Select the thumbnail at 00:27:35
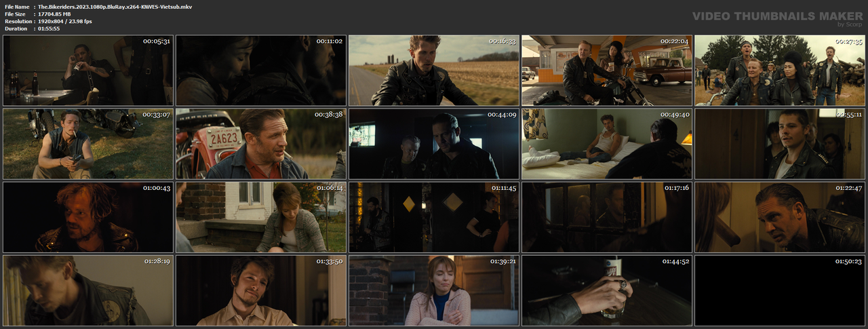The width and height of the screenshot is (868, 329). click(780, 71)
